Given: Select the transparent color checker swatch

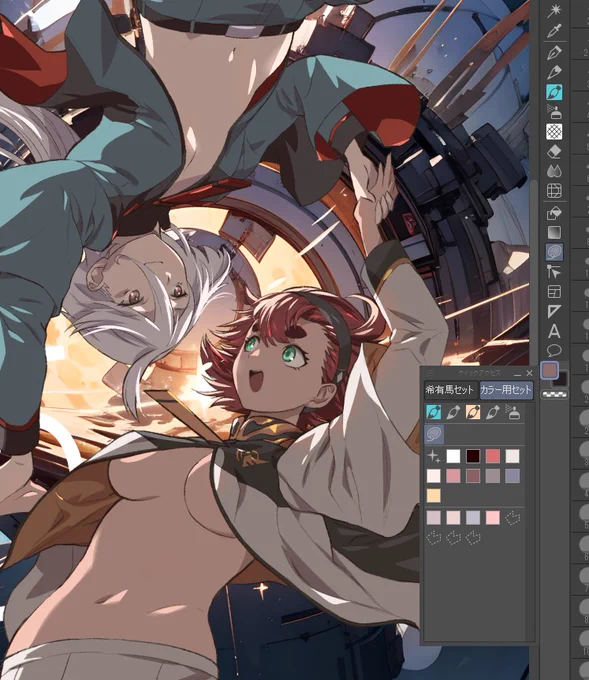Looking at the screenshot, I should point(554,394).
